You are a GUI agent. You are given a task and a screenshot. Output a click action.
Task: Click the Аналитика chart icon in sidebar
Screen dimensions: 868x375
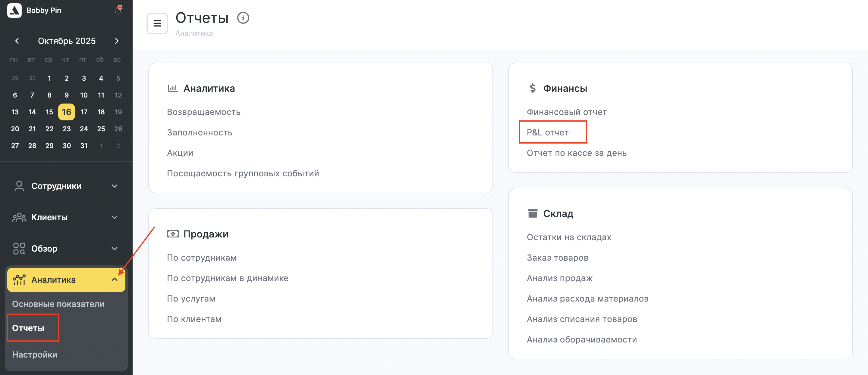pyautogui.click(x=19, y=280)
